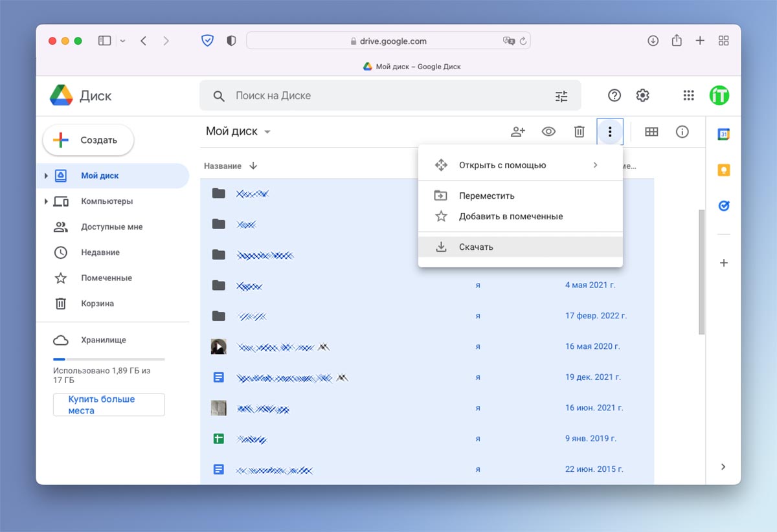Choose Добавить в помеченные menu item
Image resolution: width=777 pixels, height=532 pixels.
tap(520, 216)
